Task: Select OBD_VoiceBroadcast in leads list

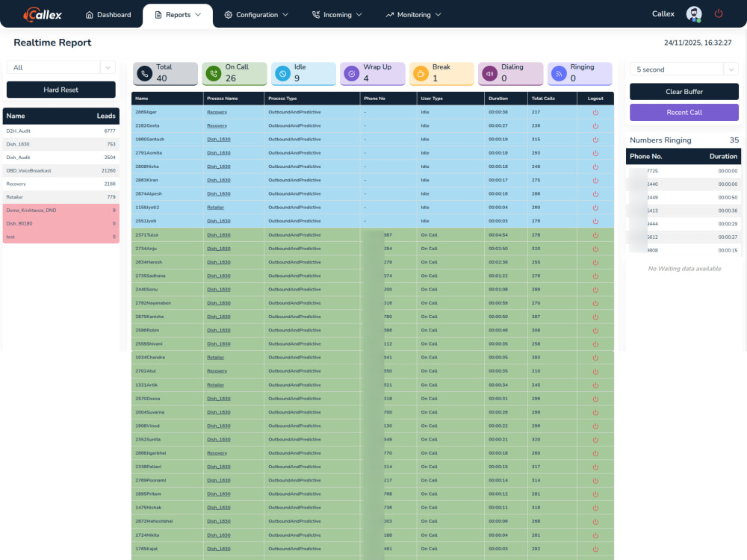Action: (61, 170)
